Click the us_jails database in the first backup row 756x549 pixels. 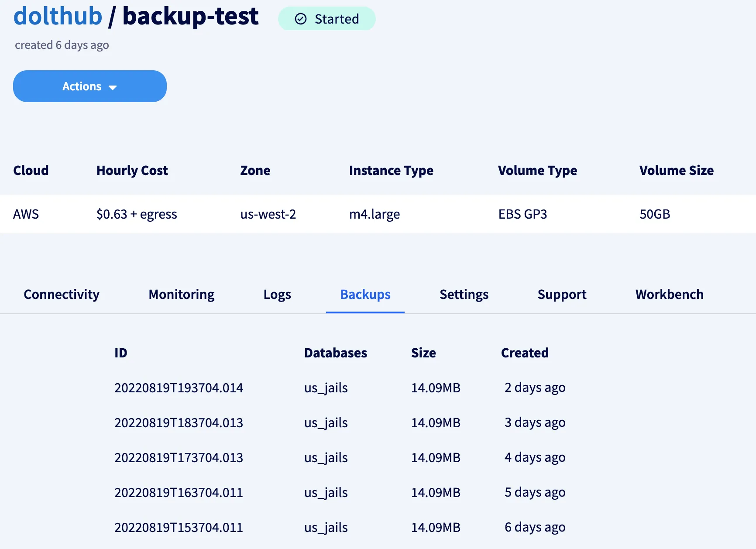click(x=326, y=388)
